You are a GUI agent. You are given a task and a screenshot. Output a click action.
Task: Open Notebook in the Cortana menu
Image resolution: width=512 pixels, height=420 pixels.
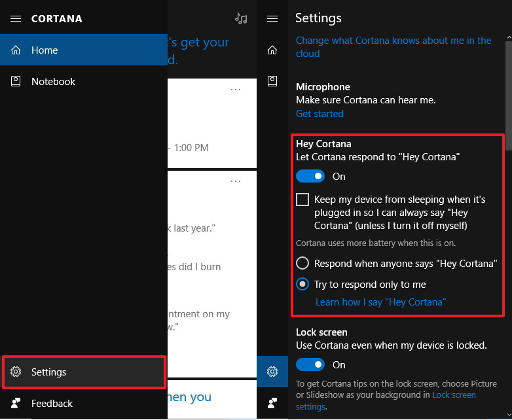click(84, 81)
